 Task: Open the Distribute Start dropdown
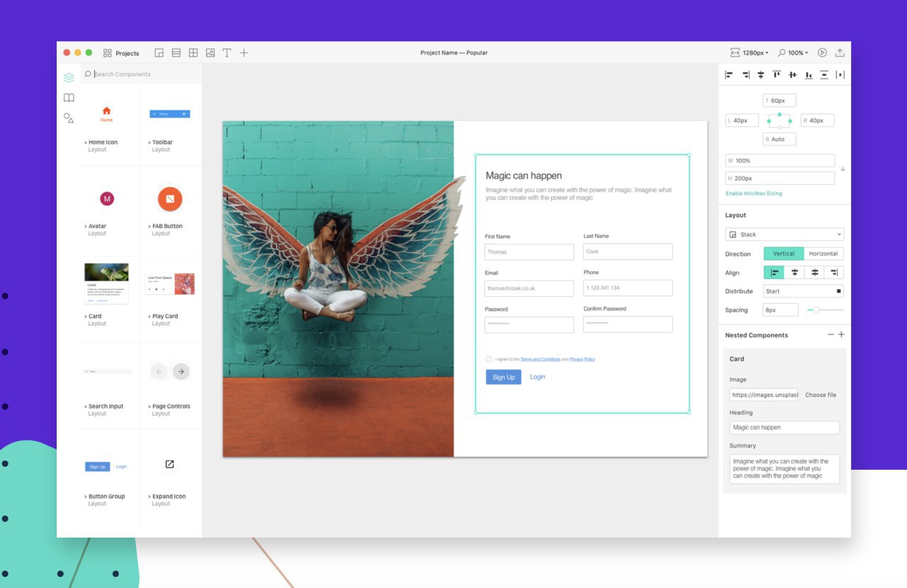point(804,291)
